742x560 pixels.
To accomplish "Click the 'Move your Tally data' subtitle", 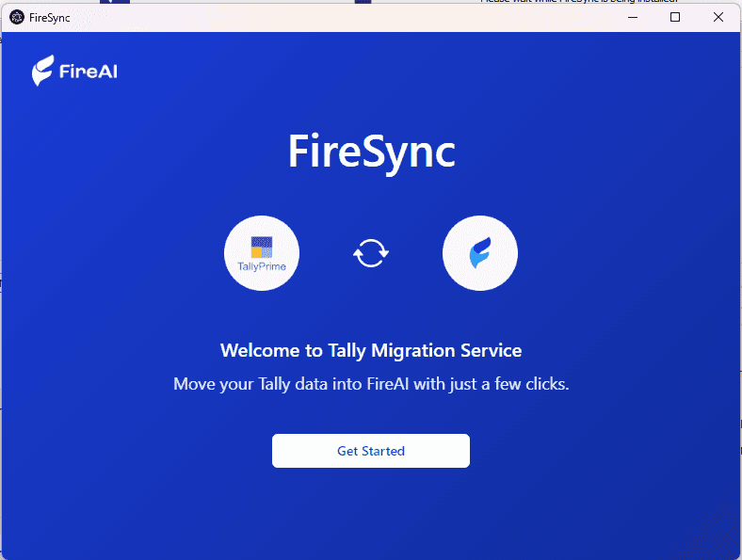I will coord(370,384).
